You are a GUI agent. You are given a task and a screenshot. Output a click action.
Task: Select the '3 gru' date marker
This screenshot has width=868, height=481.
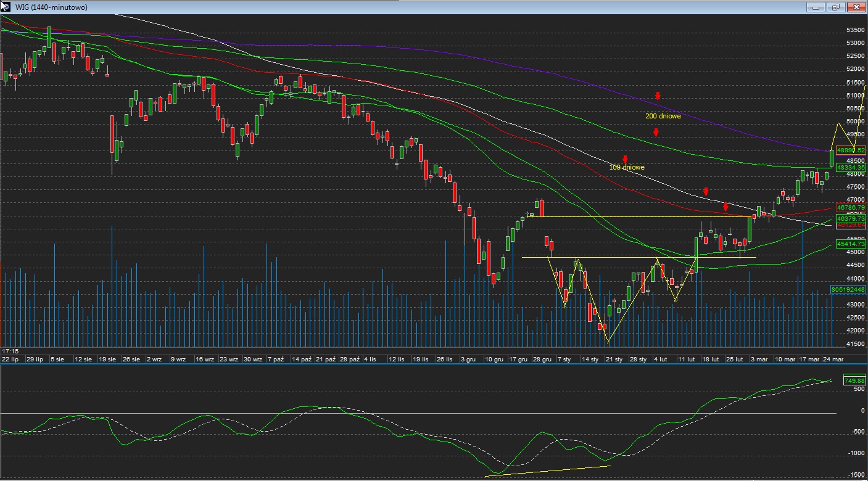[x=468, y=358]
